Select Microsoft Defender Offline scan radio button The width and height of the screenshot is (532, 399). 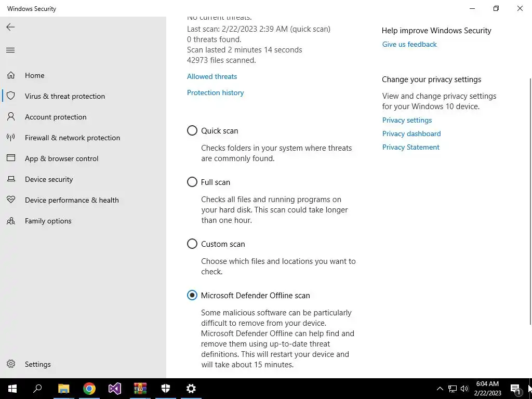[192, 295]
